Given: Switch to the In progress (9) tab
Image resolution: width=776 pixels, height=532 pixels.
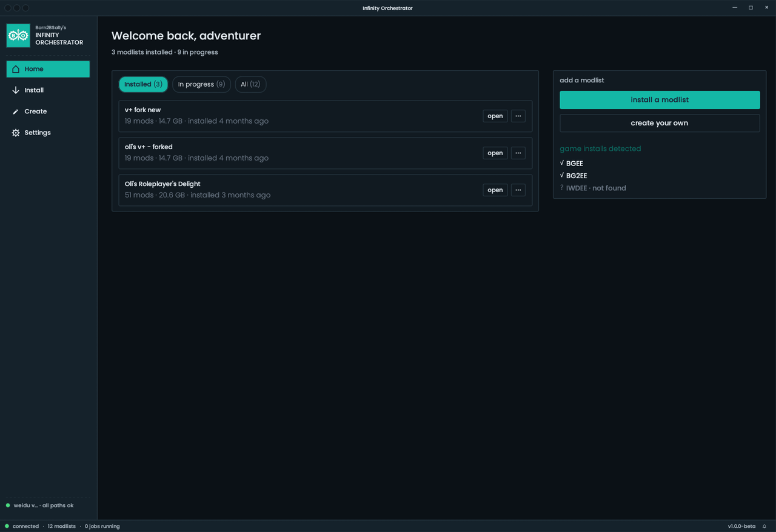Looking at the screenshot, I should (x=201, y=84).
